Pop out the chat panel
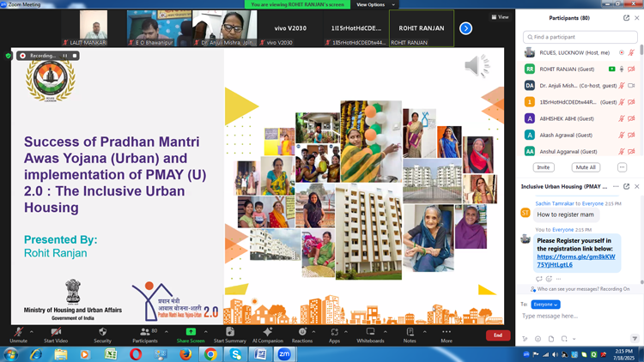This screenshot has height=362, width=644. click(626, 186)
